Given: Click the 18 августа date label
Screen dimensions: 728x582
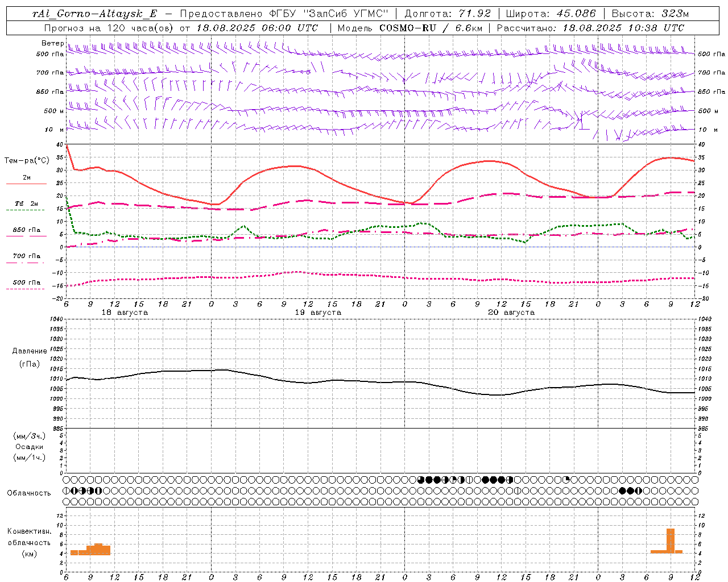Looking at the screenshot, I should (x=125, y=313).
